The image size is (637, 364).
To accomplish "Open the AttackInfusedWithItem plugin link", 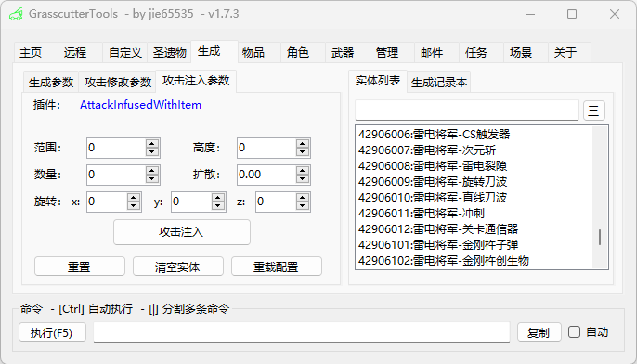I will pyautogui.click(x=140, y=105).
